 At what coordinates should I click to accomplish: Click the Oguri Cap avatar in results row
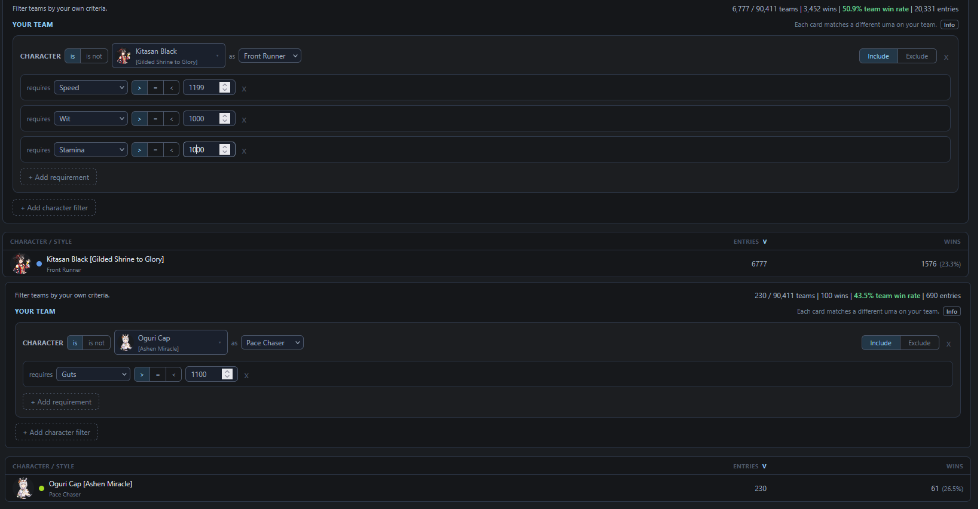[x=24, y=488]
